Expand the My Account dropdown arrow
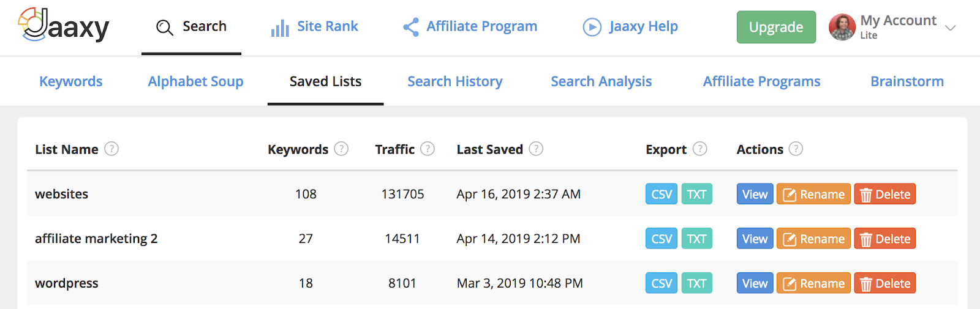The image size is (980, 309). (950, 28)
